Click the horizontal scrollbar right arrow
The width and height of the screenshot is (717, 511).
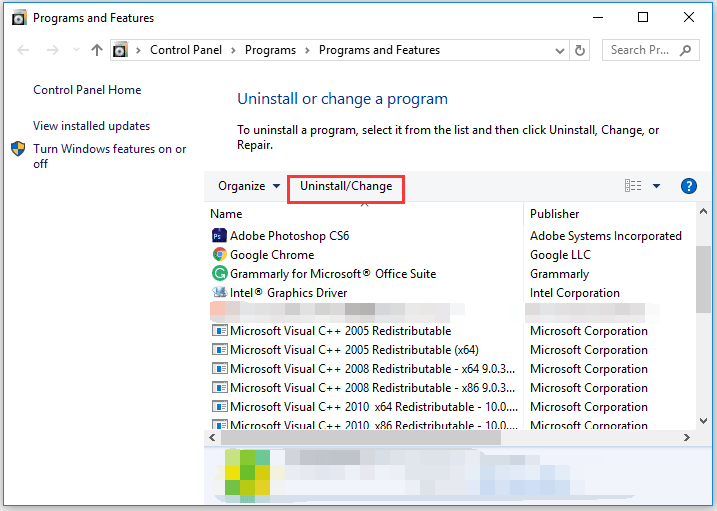point(686,437)
